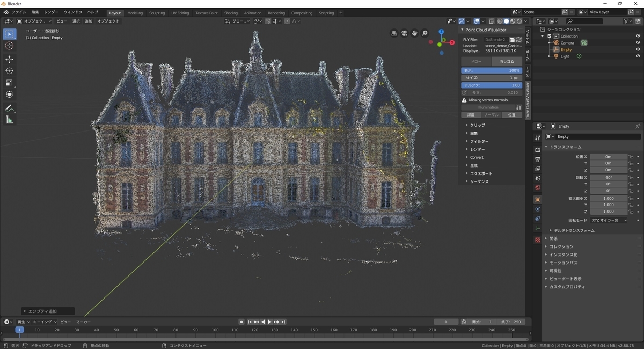Click the camera view icon in the viewport
Viewport: 644px width, 349px height.
tap(404, 33)
